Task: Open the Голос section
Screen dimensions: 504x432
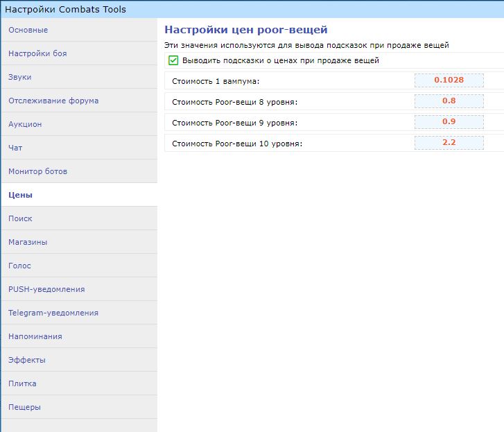Action: 80,266
